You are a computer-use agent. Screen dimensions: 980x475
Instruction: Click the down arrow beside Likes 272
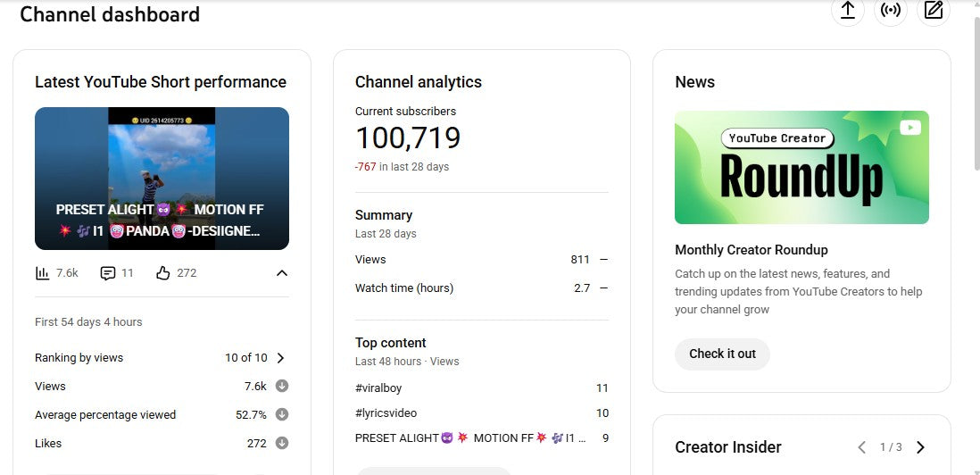click(282, 443)
